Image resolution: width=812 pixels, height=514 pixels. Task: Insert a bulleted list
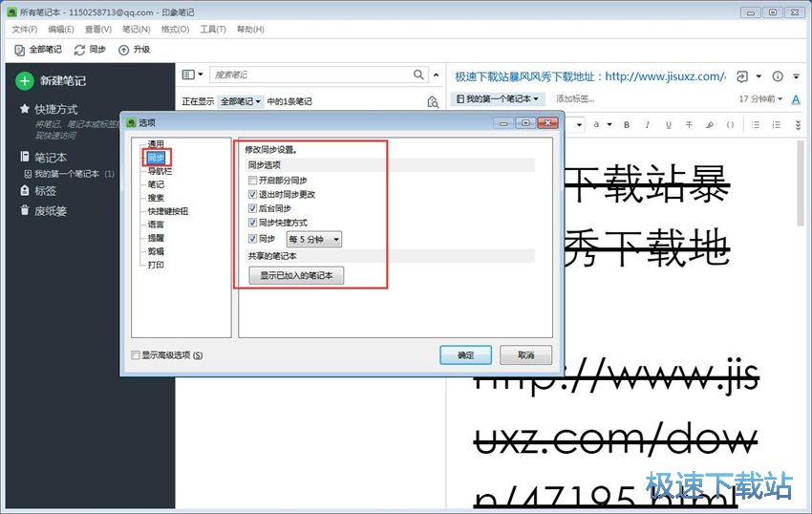tap(756, 125)
